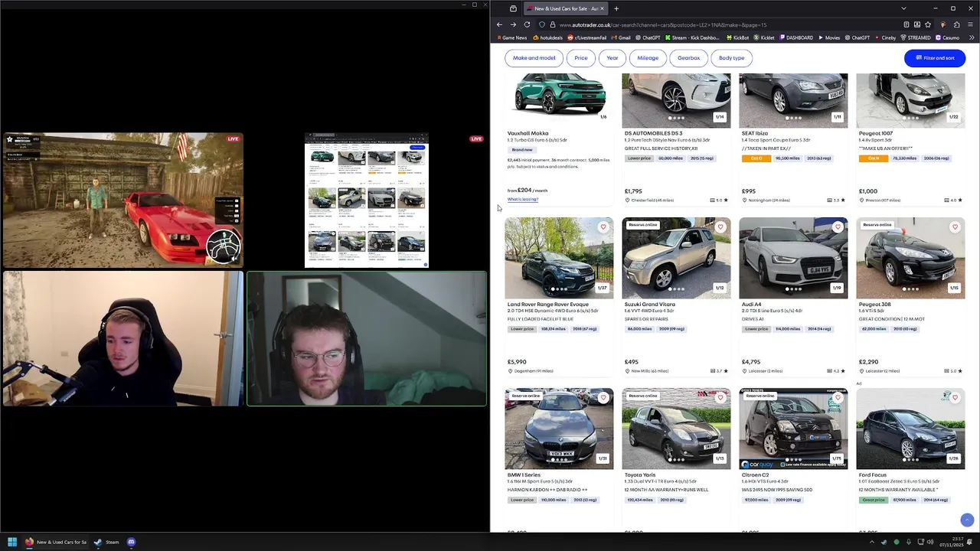Image resolution: width=980 pixels, height=551 pixels.
Task: Reload the Autotrader page
Action: (527, 24)
